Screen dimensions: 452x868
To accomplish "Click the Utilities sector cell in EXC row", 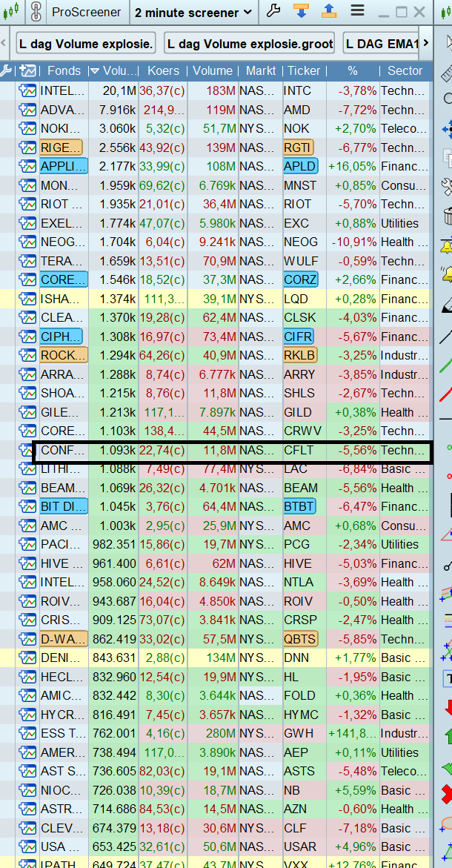I will click(x=405, y=223).
